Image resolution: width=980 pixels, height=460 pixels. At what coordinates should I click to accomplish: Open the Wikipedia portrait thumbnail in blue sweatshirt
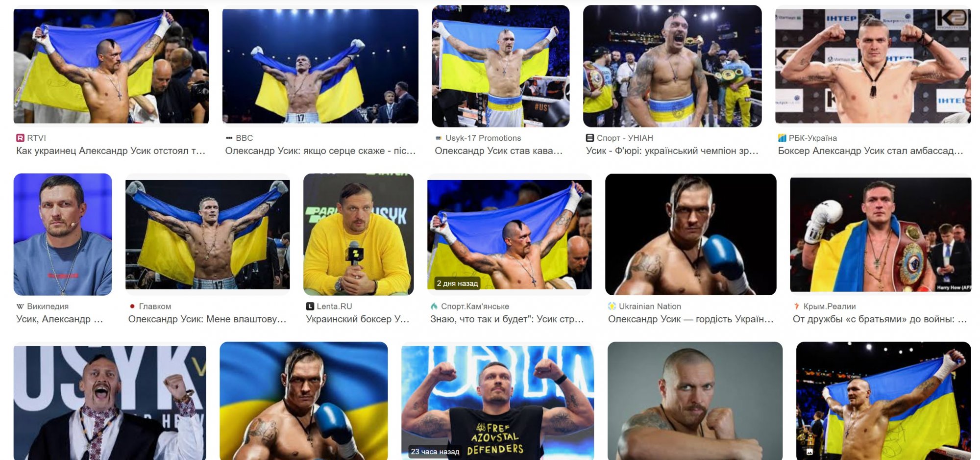click(63, 234)
